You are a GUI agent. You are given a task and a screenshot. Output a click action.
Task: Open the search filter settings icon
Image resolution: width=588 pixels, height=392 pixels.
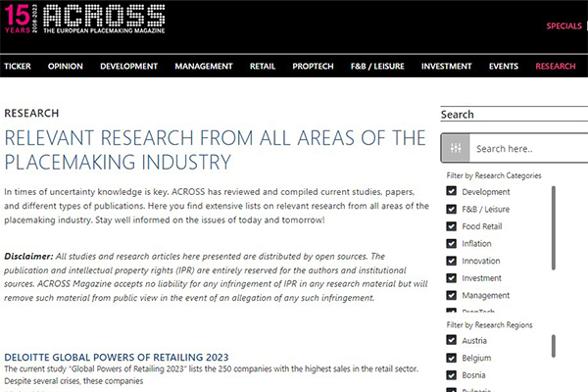(x=456, y=149)
